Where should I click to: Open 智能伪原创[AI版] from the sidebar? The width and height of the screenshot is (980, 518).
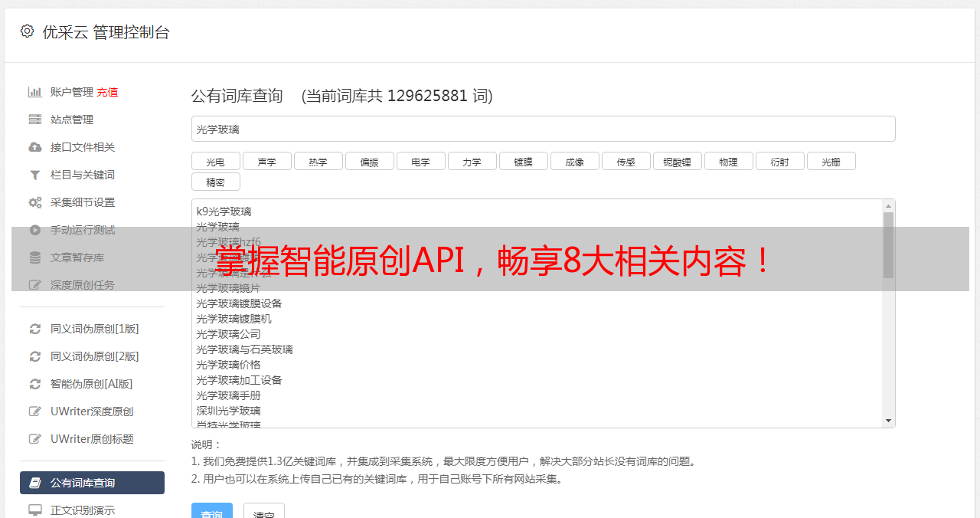[92, 384]
